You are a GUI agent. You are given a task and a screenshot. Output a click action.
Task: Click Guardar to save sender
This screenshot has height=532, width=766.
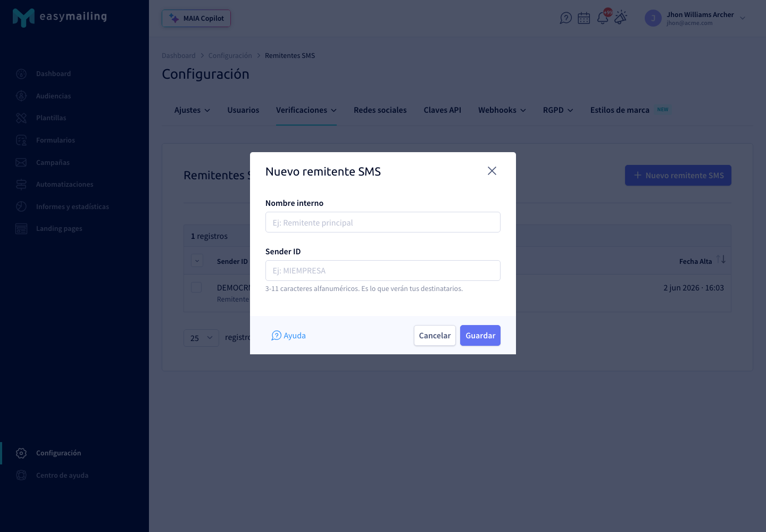pos(480,336)
